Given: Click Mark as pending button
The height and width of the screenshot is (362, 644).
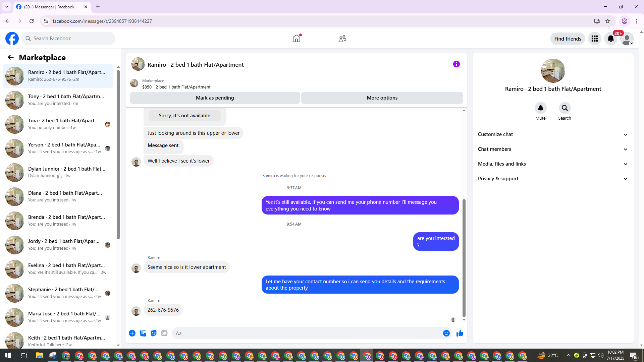Looking at the screenshot, I should point(215,98).
